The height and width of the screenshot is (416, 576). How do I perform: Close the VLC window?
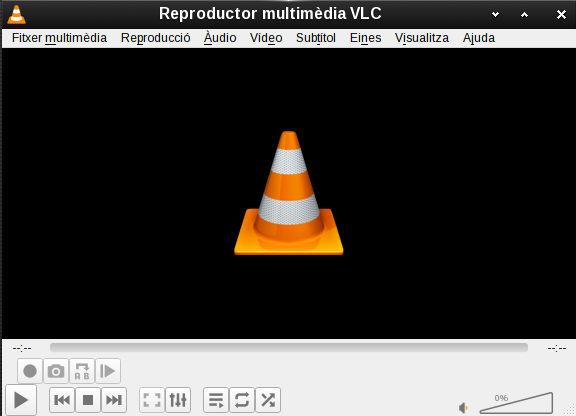point(561,15)
